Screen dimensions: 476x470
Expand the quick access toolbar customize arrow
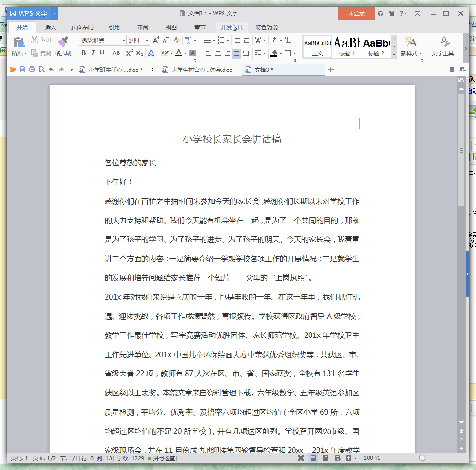point(71,70)
